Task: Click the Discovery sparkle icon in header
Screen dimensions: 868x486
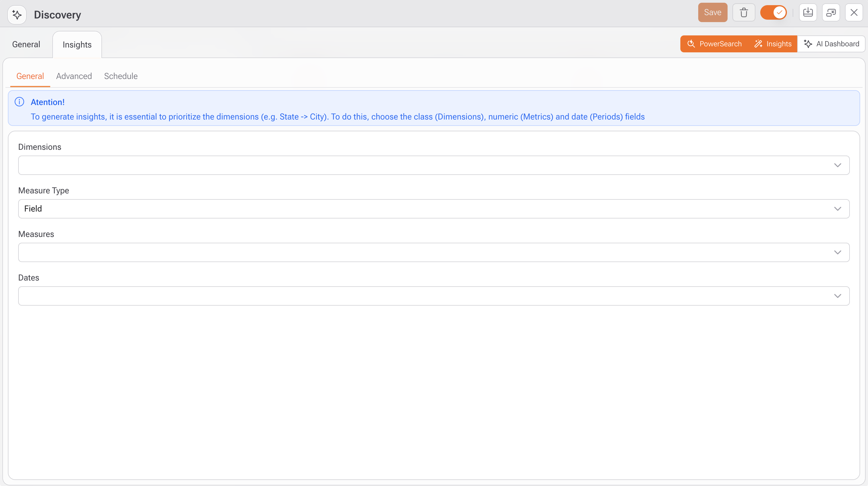Action: pyautogui.click(x=17, y=15)
